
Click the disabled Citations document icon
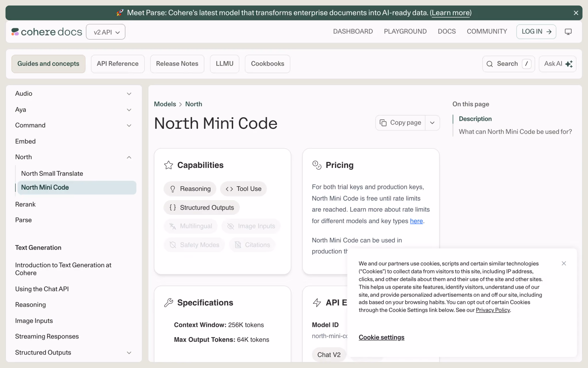tap(238, 245)
